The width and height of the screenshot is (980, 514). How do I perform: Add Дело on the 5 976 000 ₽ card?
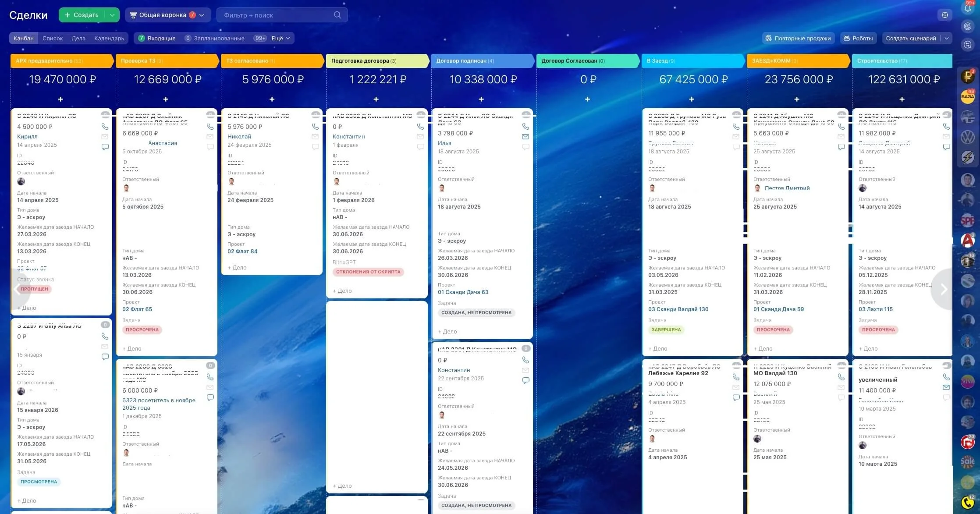237,267
